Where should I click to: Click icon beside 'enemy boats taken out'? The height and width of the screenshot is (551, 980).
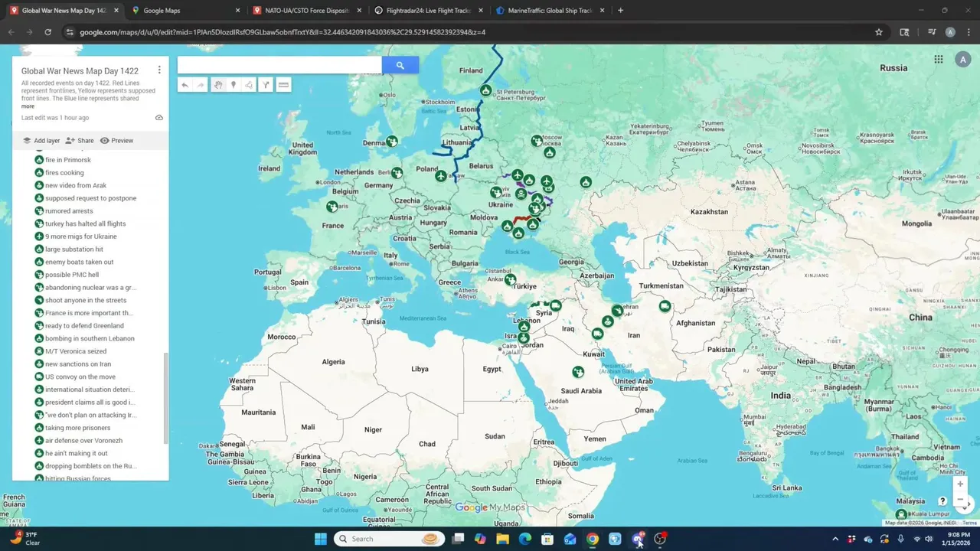(39, 262)
